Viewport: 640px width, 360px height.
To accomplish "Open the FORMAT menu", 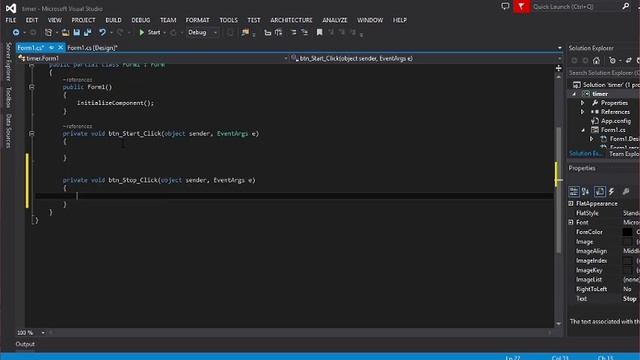I will [197, 20].
